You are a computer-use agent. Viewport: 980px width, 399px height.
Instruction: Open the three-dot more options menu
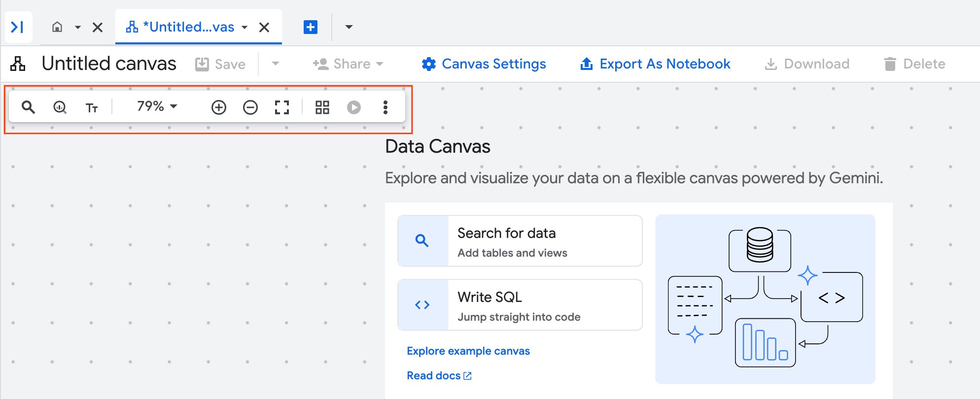pos(385,107)
